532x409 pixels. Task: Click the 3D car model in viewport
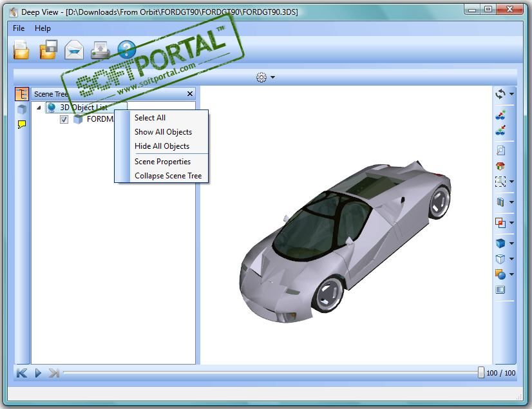[x=345, y=241]
